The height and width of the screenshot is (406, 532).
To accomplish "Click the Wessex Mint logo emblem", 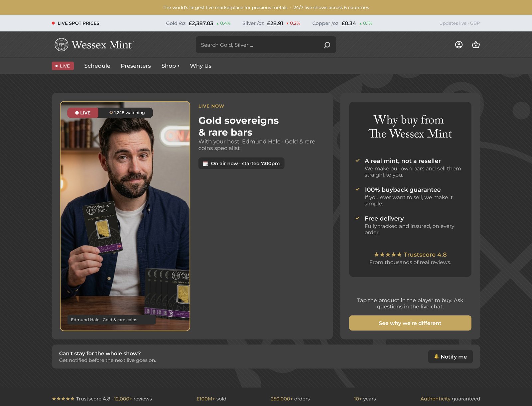I will (62, 45).
